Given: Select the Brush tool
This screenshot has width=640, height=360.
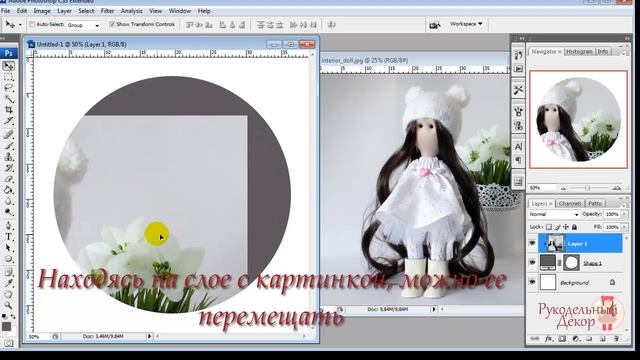Looking at the screenshot, I should [9, 146].
